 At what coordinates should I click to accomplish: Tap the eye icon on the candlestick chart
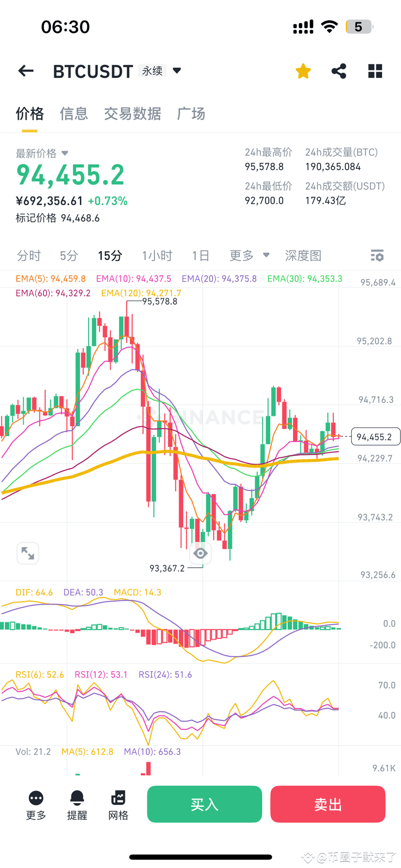point(200,553)
